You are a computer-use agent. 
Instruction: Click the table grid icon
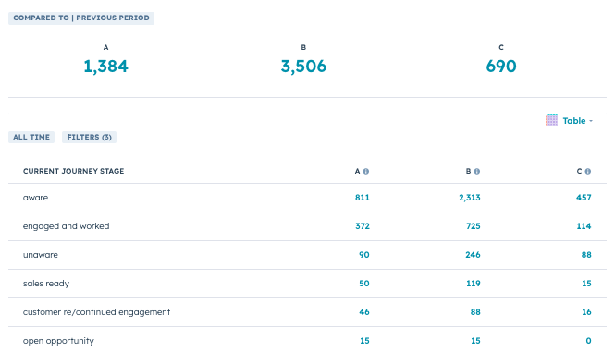point(551,120)
